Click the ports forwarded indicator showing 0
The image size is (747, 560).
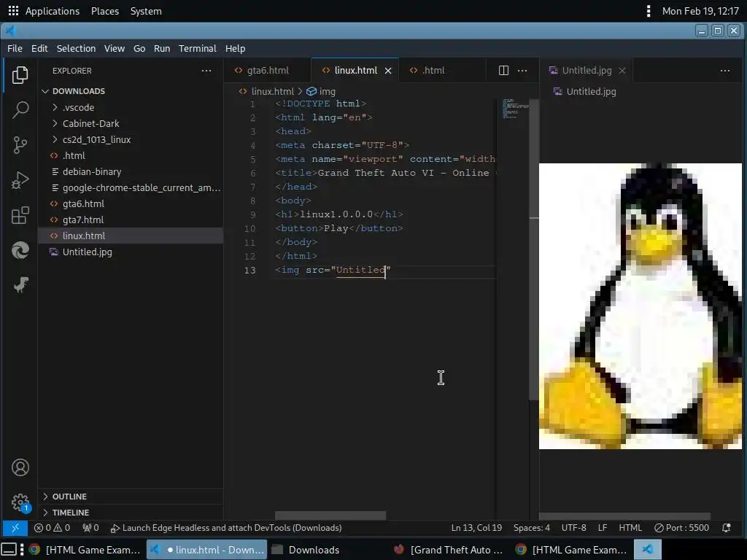90,528
